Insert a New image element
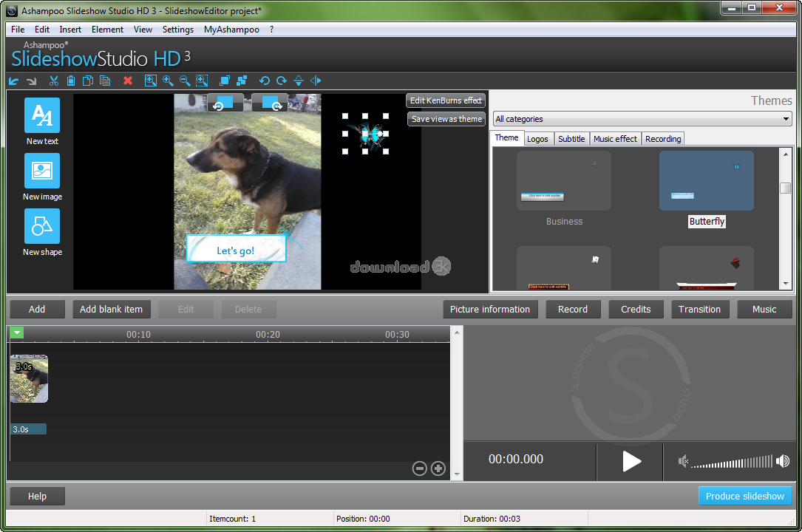The image size is (802, 532). coord(42,177)
